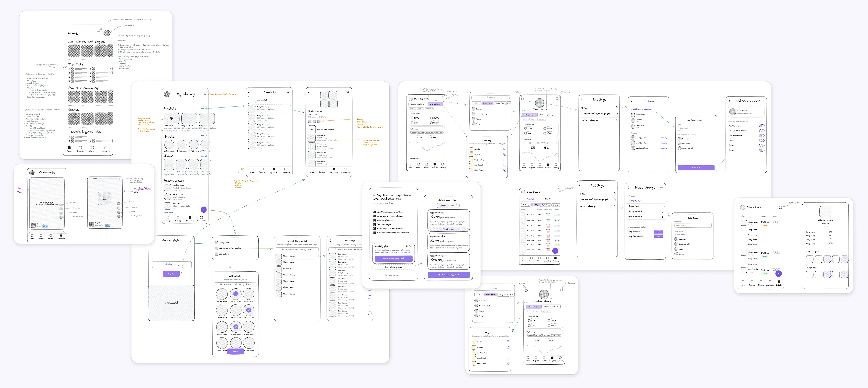Switch to Track tab
The height and width of the screenshot is (388, 868).
coord(548,199)
